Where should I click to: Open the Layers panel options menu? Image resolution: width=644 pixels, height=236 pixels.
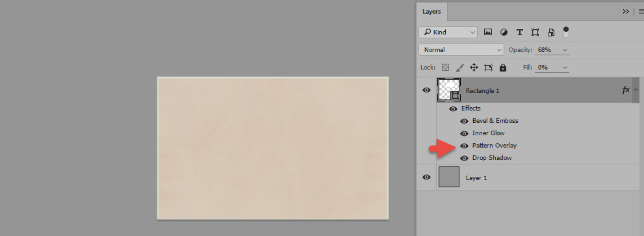point(641,12)
